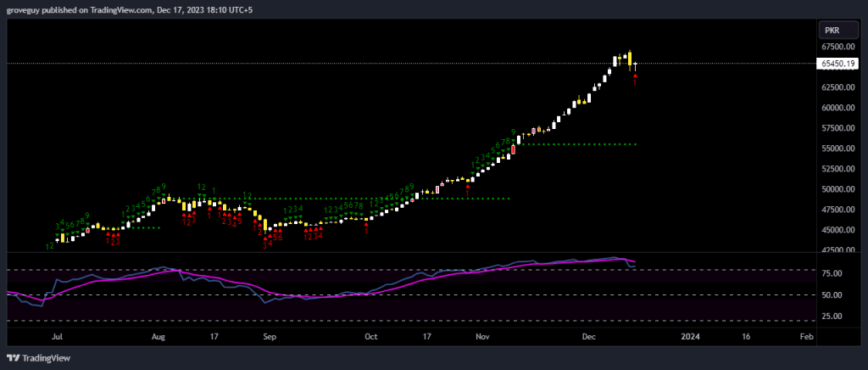Click the 75.00 level on the oscillator scale

click(832, 274)
